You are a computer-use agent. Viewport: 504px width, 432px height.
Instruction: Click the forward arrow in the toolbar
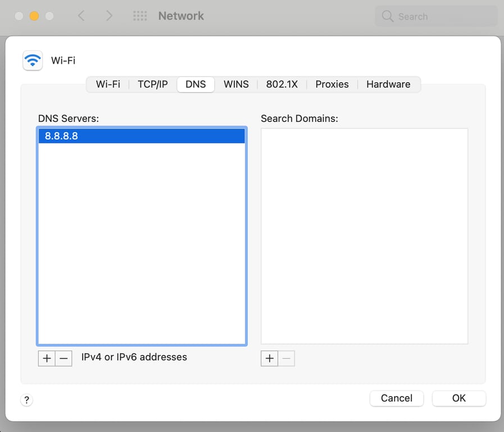[109, 16]
